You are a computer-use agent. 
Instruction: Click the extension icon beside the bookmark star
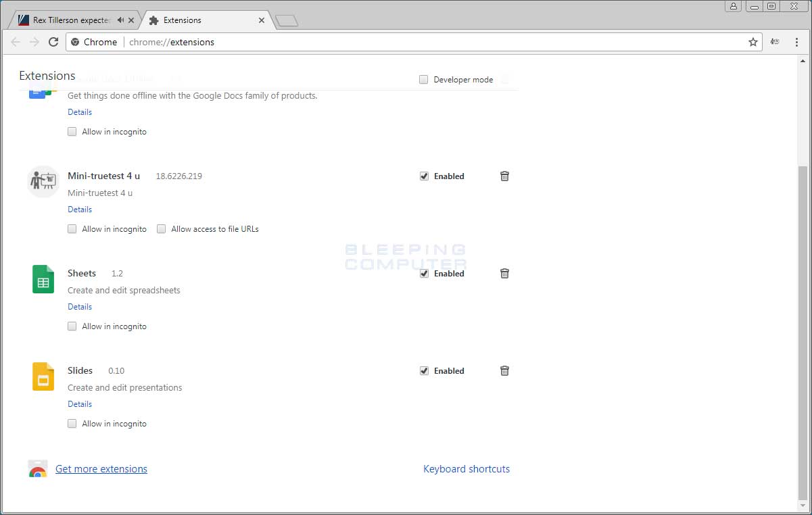pos(775,42)
